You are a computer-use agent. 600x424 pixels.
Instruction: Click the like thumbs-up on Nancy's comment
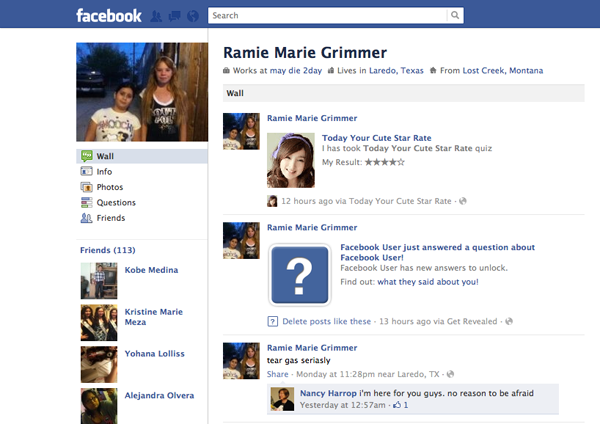click(397, 405)
